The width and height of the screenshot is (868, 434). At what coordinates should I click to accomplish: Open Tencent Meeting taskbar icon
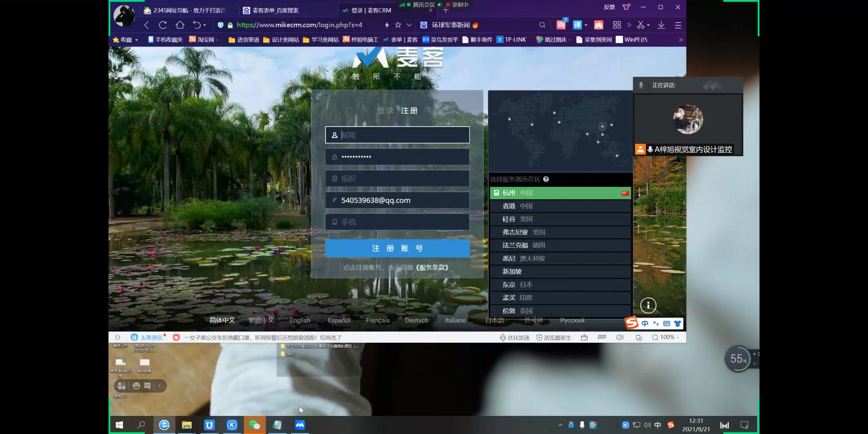[300, 425]
